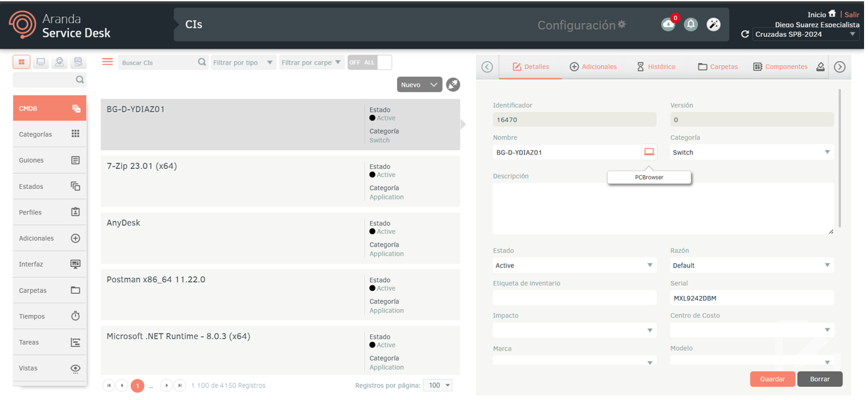Select CMDB in the sidebar
The height and width of the screenshot is (400, 868).
(49, 108)
